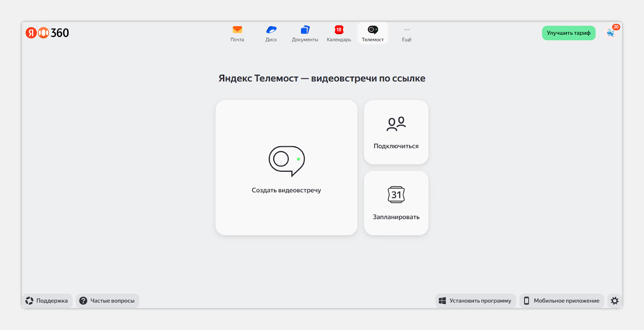Open the Почта mail icon
The width and height of the screenshot is (644, 330).
[237, 30]
